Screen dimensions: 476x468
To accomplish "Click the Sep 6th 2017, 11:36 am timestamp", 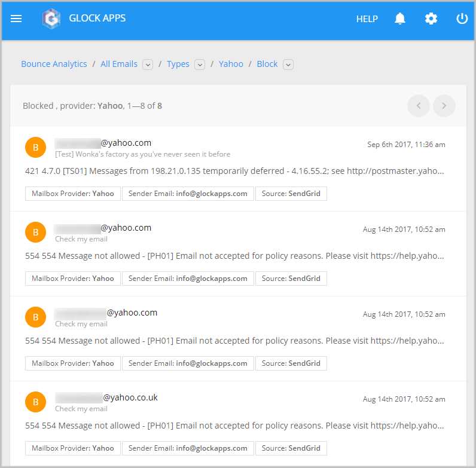I will tap(406, 145).
